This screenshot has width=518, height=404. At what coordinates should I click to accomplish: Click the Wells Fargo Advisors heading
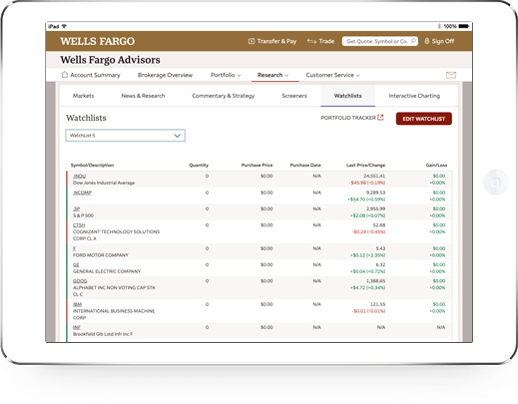pyautogui.click(x=110, y=60)
